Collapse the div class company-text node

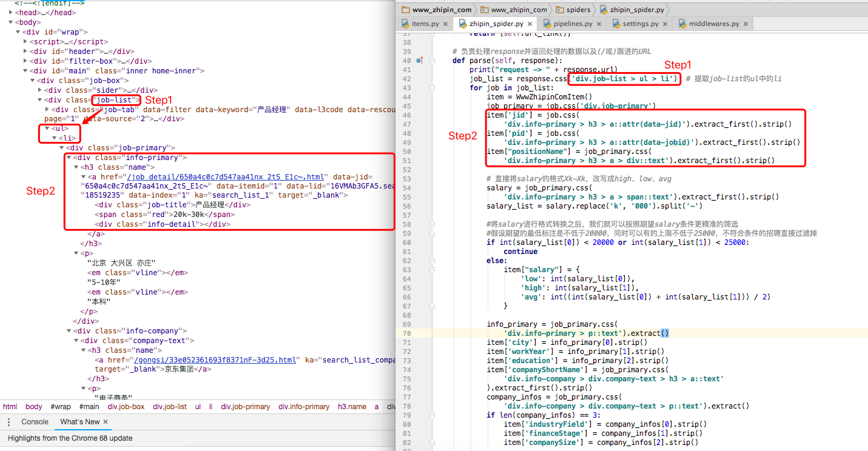76,341
